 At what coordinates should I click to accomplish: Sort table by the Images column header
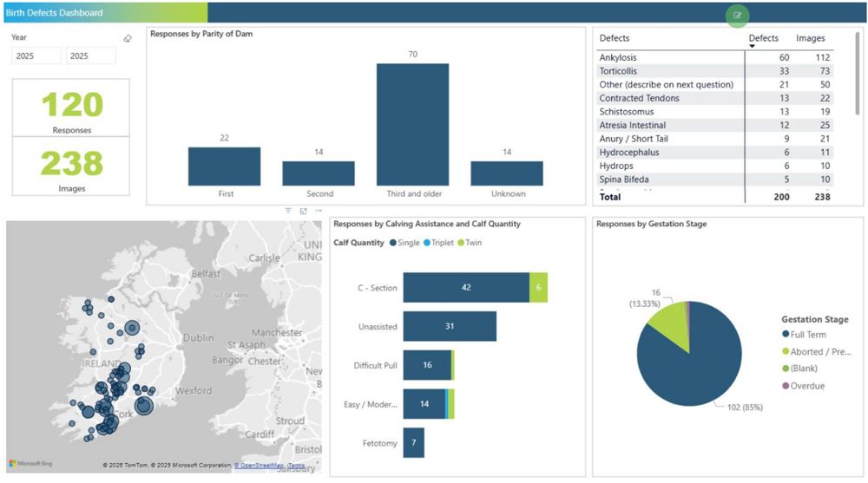click(810, 38)
